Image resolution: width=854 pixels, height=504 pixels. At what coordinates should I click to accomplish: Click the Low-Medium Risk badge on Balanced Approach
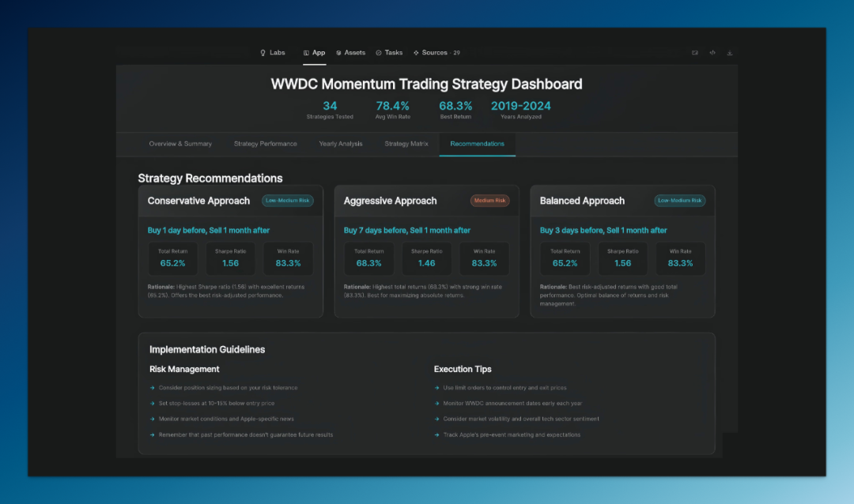[x=679, y=201]
